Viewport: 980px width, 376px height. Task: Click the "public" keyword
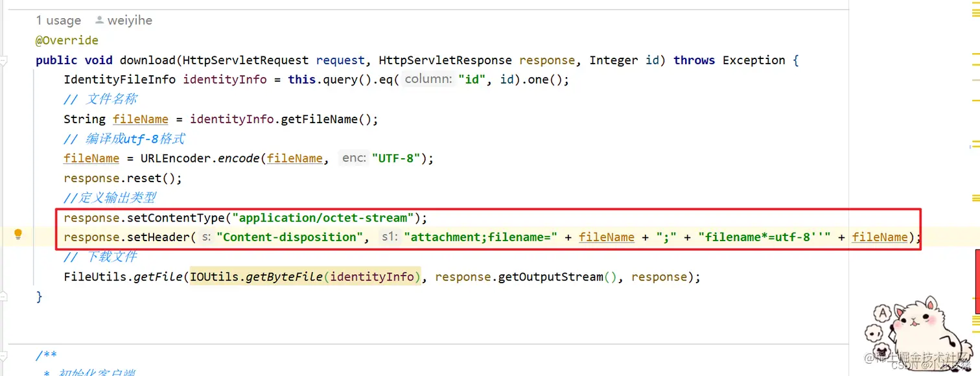56,60
